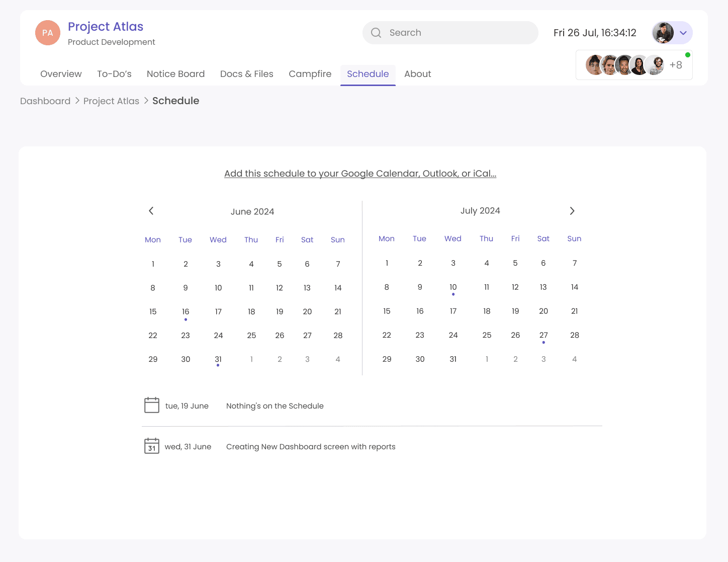
Task: Click the PA project avatar
Action: 47,32
